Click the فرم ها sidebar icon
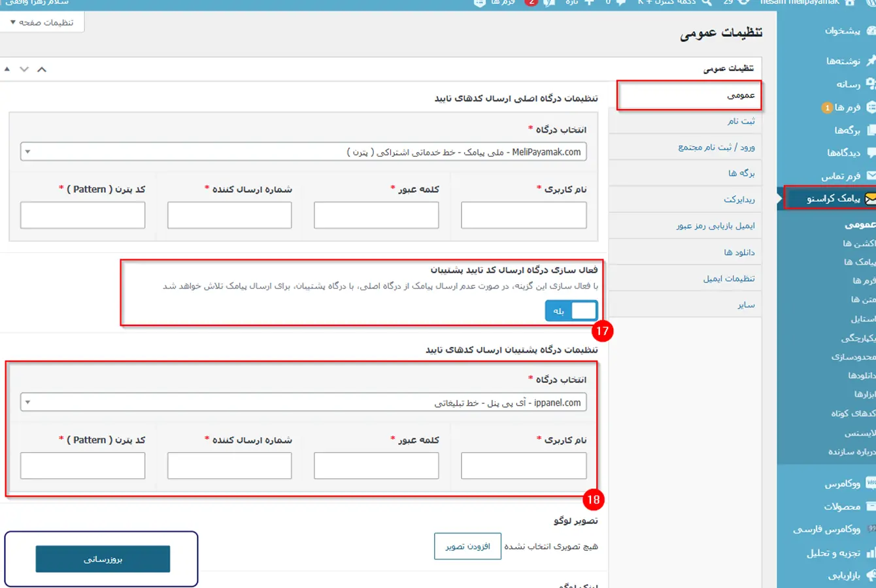The height and width of the screenshot is (588, 876). (871, 107)
